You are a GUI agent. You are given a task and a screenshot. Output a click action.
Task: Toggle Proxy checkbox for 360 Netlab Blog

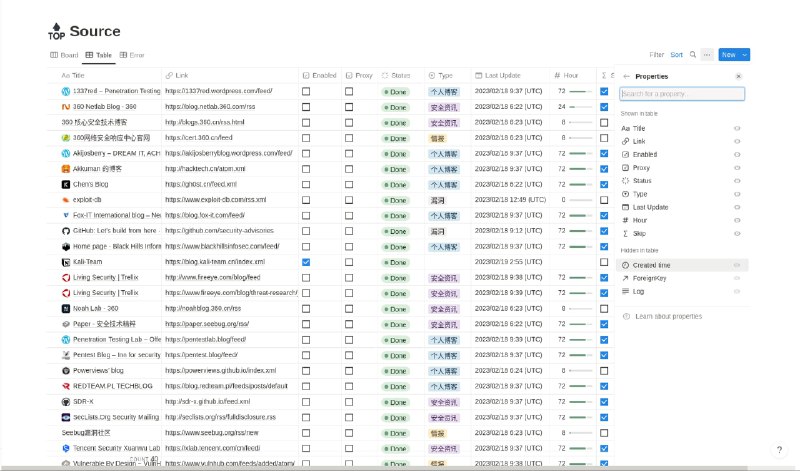(x=348, y=107)
